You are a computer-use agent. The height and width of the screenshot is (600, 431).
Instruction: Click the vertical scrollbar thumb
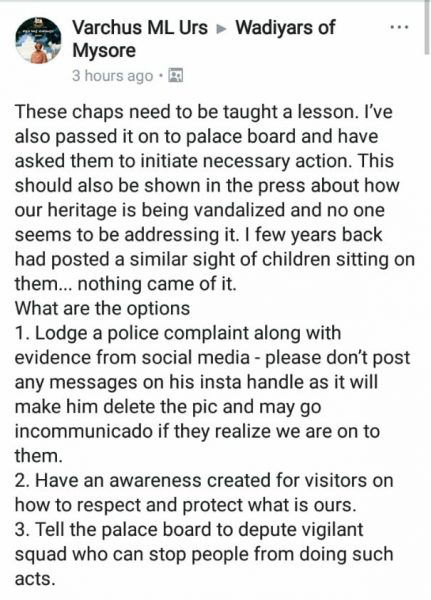tap(427, 27)
